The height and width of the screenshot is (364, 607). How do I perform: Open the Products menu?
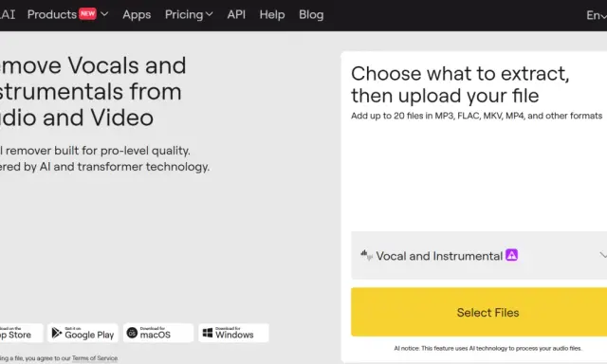(x=52, y=15)
